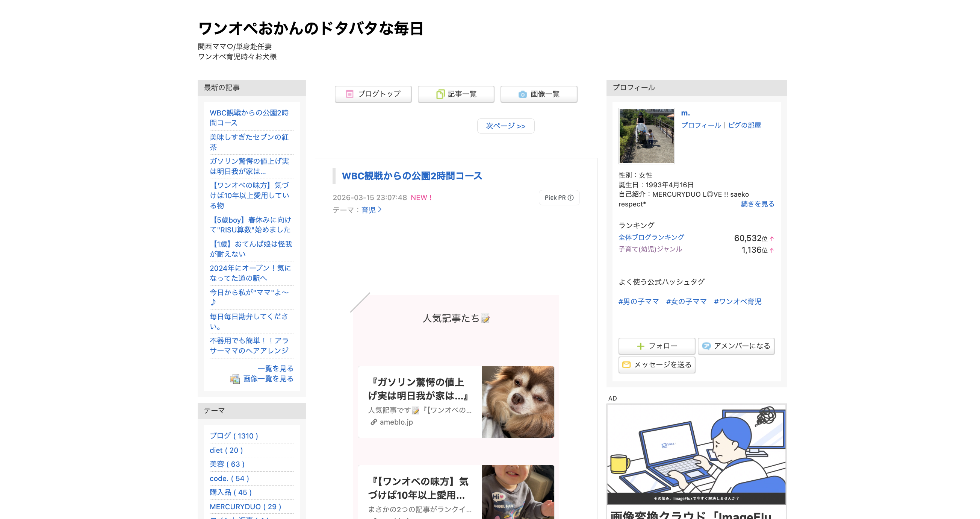Image resolution: width=980 pixels, height=519 pixels.
Task: Click the green article list icon
Action: click(440, 94)
